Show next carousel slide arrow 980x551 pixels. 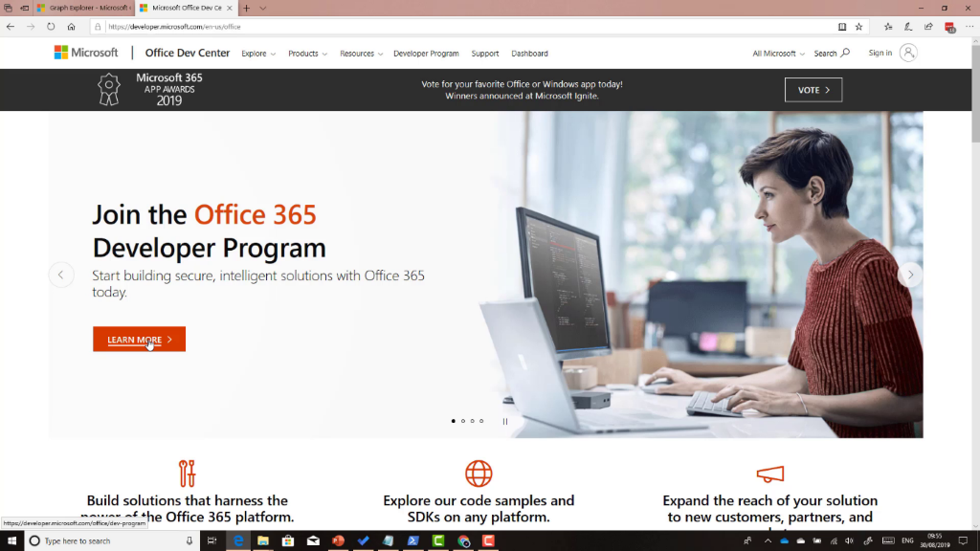point(910,275)
